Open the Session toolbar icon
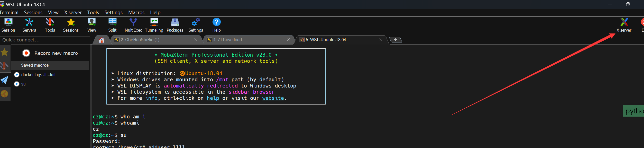This screenshot has height=148, width=644. point(8,25)
